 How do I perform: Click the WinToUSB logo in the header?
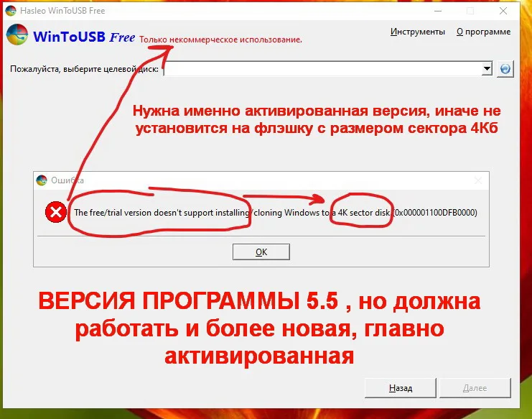coord(17,34)
